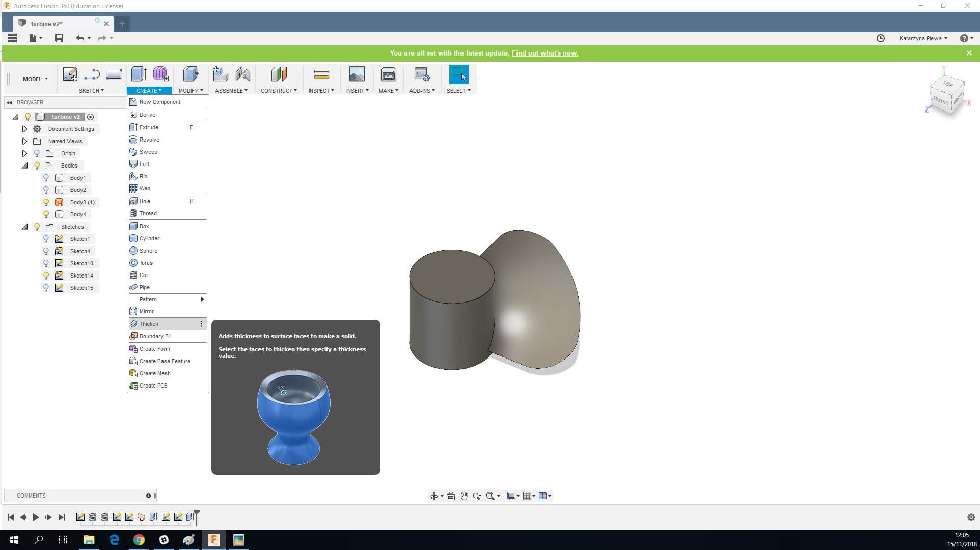Select the Pan hand tool
Image resolution: width=980 pixels, height=550 pixels.
(x=464, y=496)
